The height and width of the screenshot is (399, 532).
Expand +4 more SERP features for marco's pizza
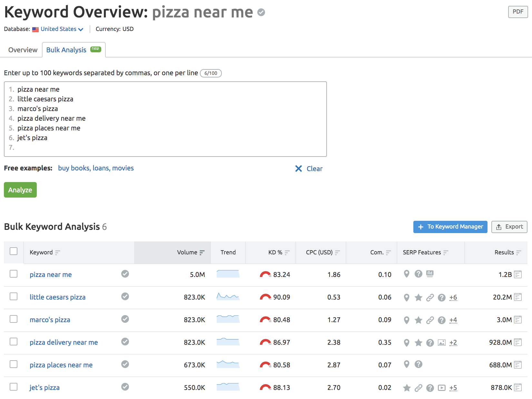(453, 320)
